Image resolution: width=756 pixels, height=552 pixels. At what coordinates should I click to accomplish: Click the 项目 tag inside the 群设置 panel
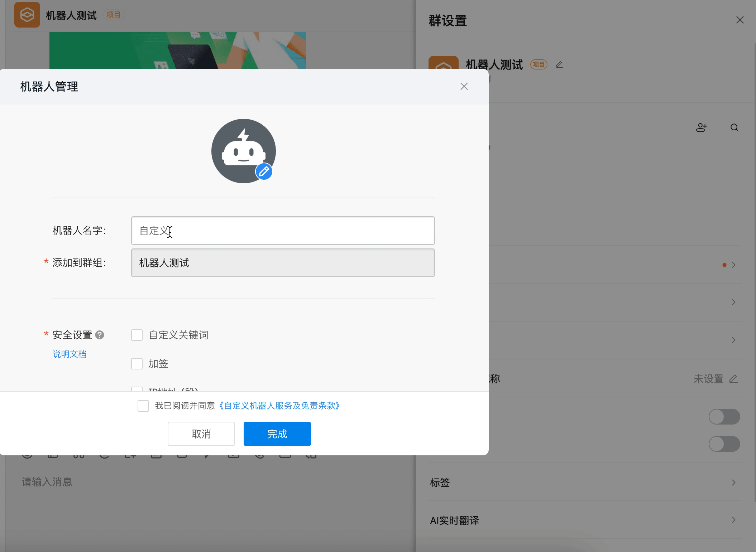pos(539,64)
